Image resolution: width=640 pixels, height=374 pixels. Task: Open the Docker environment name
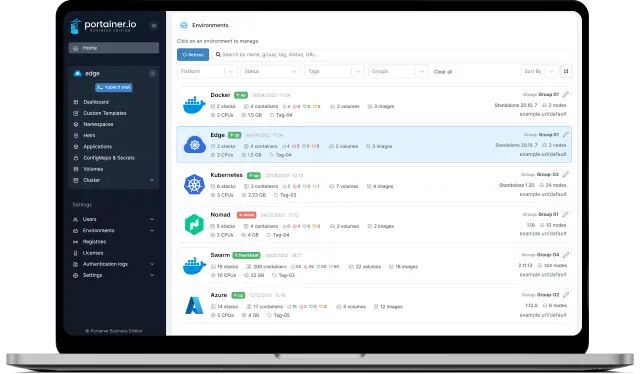220,95
